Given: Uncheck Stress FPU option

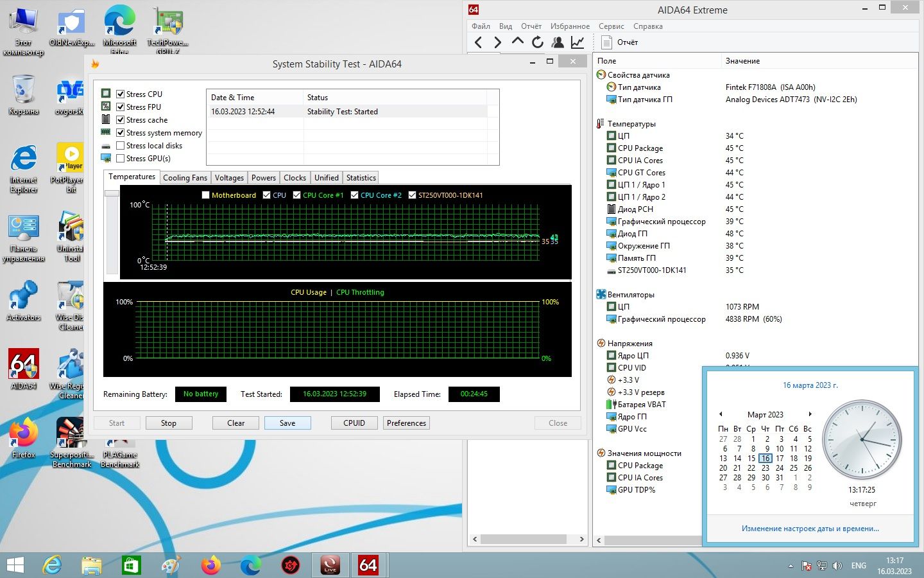Looking at the screenshot, I should (x=120, y=107).
